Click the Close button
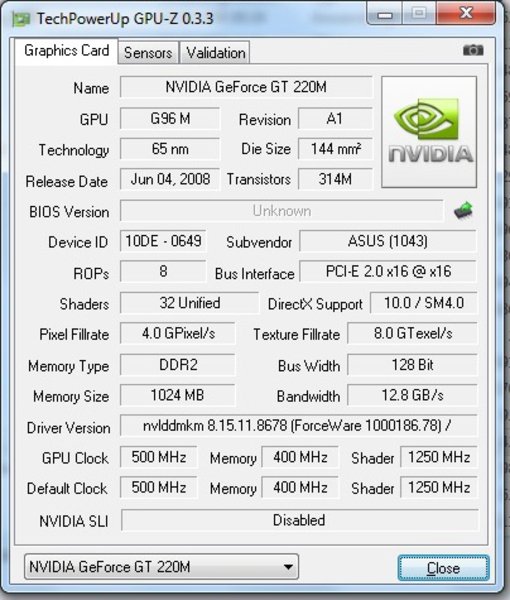 [443, 568]
